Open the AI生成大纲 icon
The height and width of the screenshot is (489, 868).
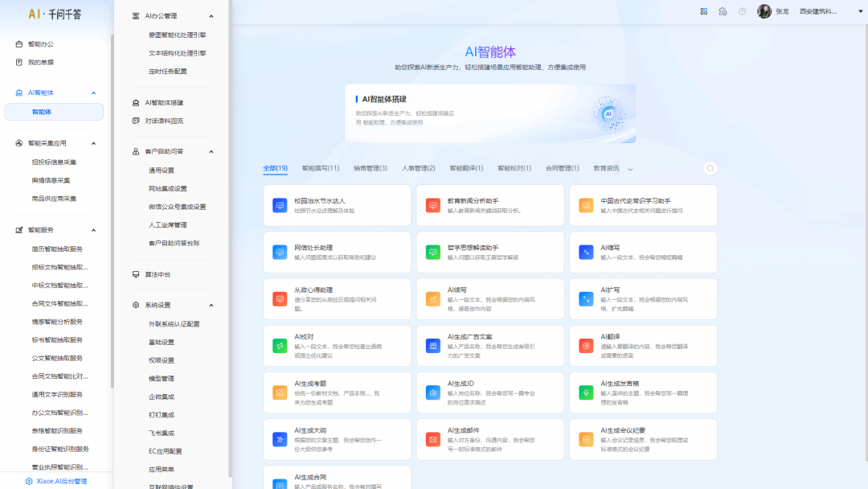pyautogui.click(x=280, y=439)
